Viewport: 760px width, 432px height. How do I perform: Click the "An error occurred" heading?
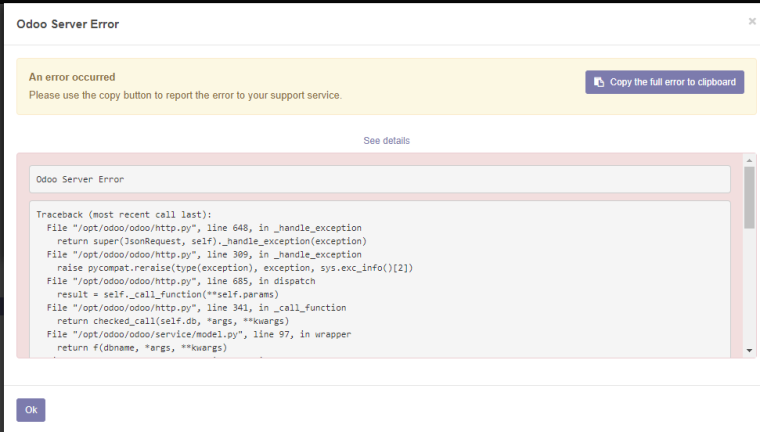72,77
